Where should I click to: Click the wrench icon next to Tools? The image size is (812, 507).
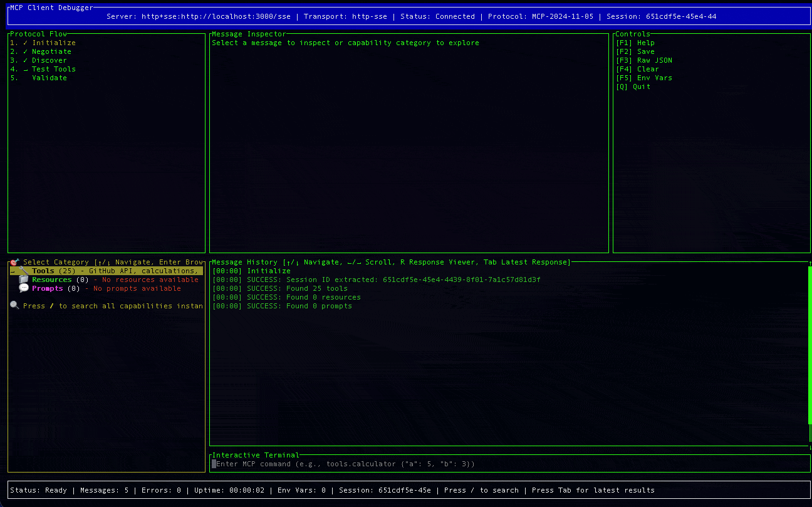click(24, 271)
